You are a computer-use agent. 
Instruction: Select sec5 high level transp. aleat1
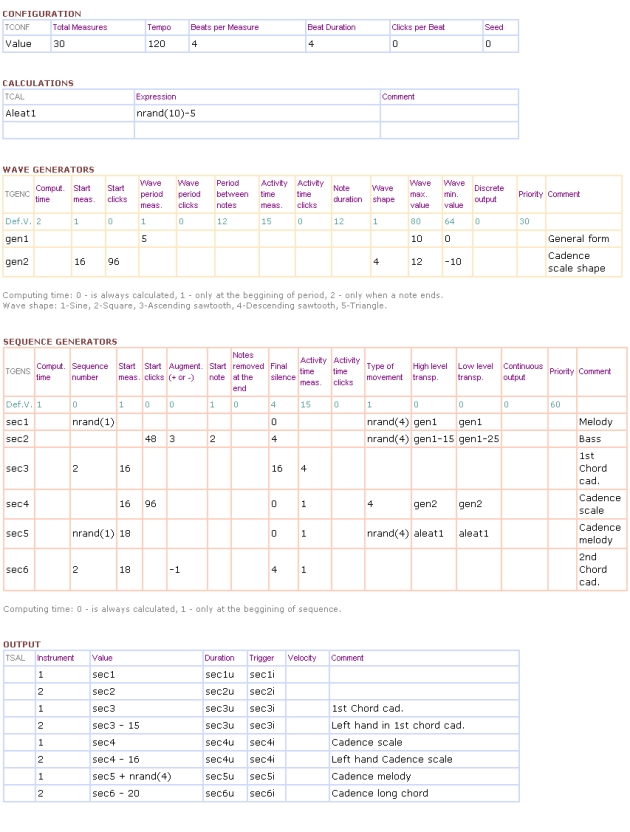(432, 534)
